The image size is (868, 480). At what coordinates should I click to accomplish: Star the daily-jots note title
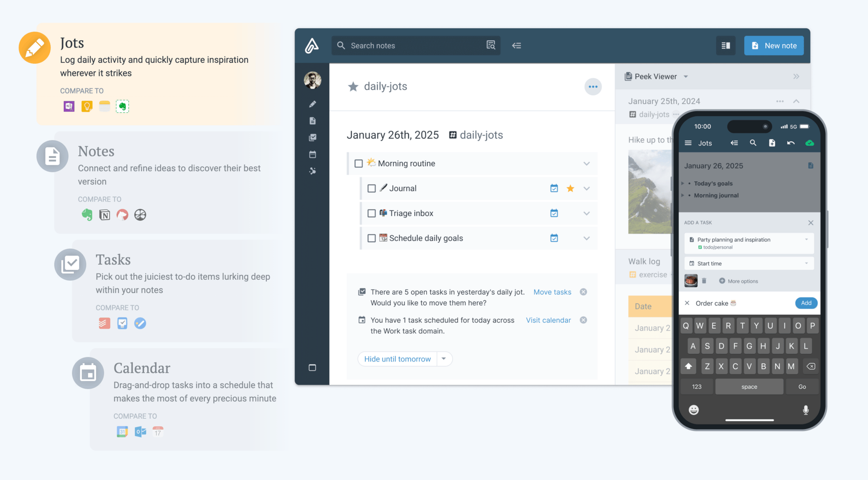pos(353,86)
